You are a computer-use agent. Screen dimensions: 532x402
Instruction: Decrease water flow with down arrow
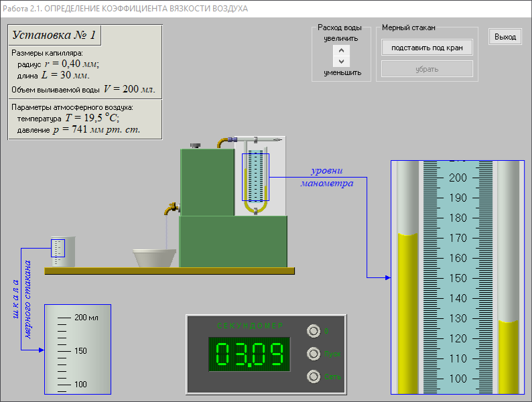(x=341, y=61)
